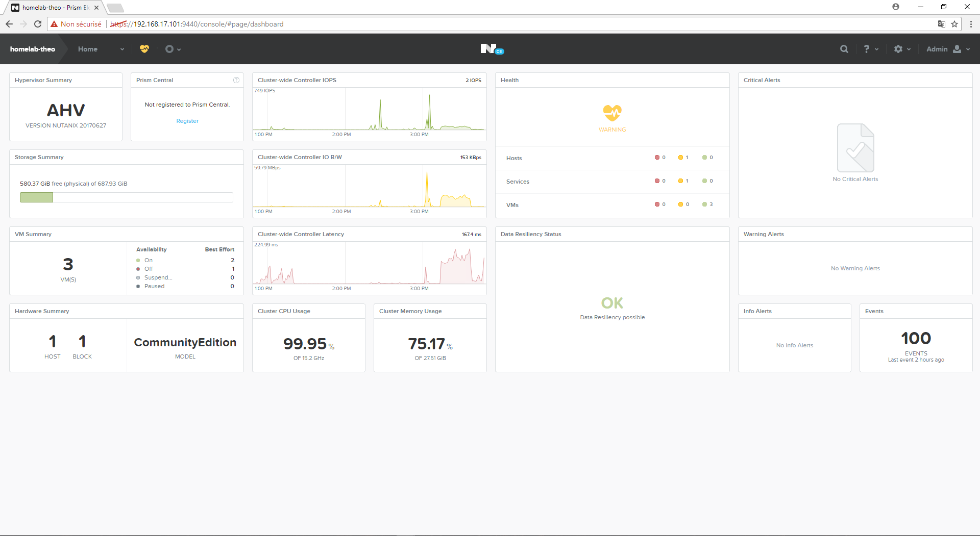Screen dimensions: 980x536
Task: Open the Hosts health row
Action: pyautogui.click(x=612, y=158)
